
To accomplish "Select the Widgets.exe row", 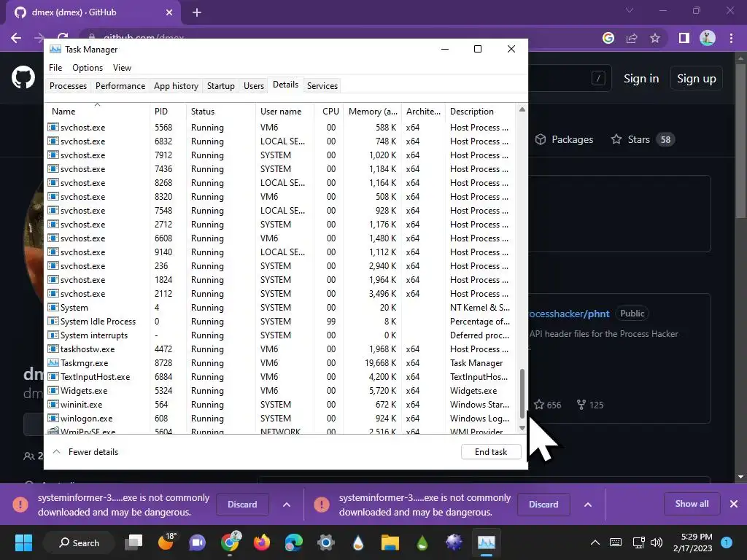I will pos(281,391).
